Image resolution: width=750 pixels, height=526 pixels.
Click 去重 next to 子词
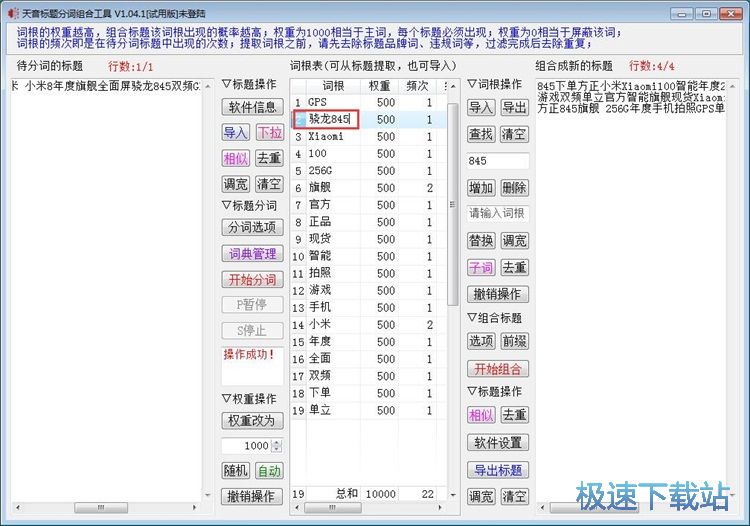tap(514, 267)
